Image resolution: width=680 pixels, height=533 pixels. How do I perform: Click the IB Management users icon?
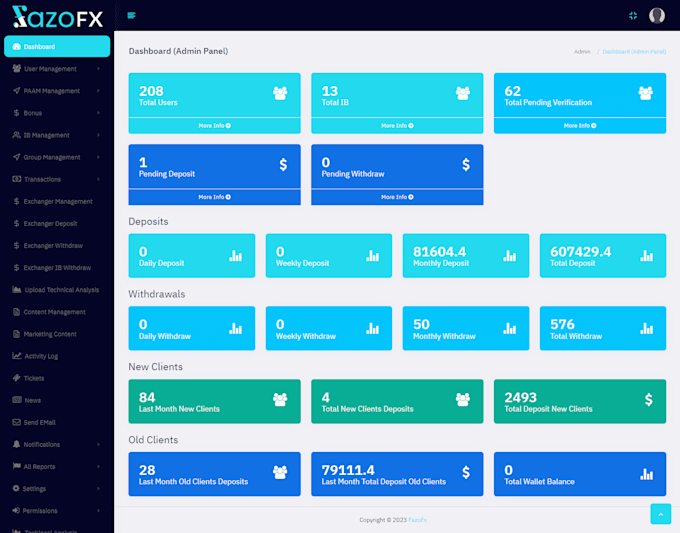coord(16,135)
